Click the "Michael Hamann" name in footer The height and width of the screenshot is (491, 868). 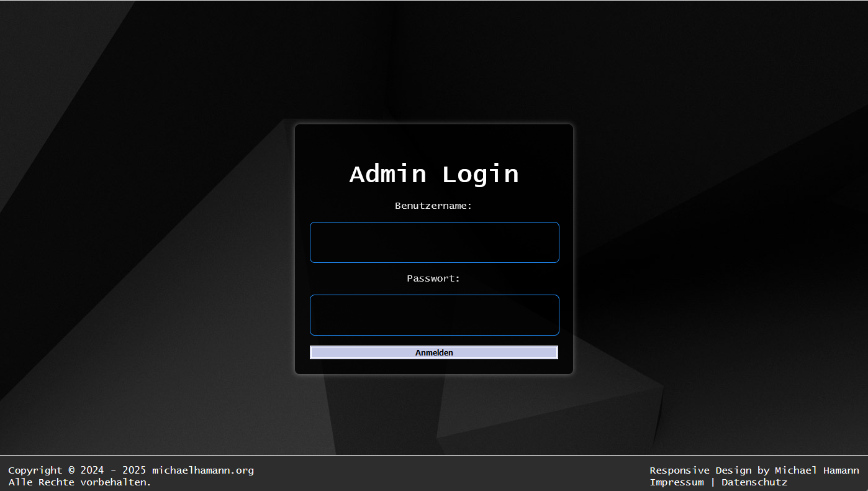pyautogui.click(x=816, y=470)
